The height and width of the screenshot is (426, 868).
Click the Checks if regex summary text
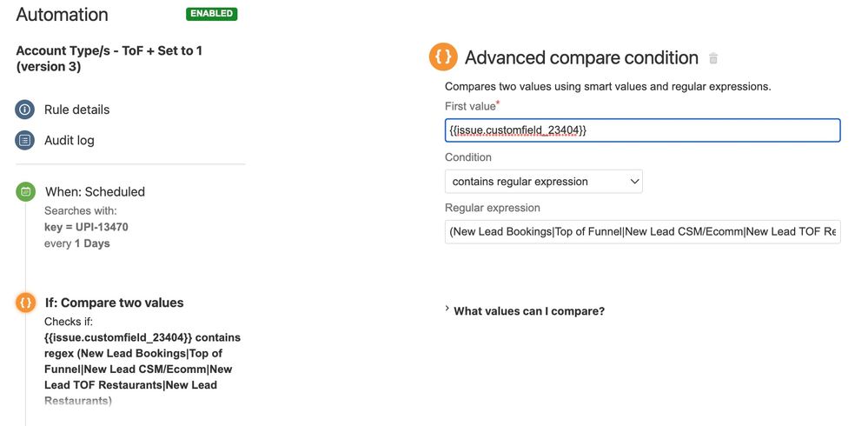[142, 361]
